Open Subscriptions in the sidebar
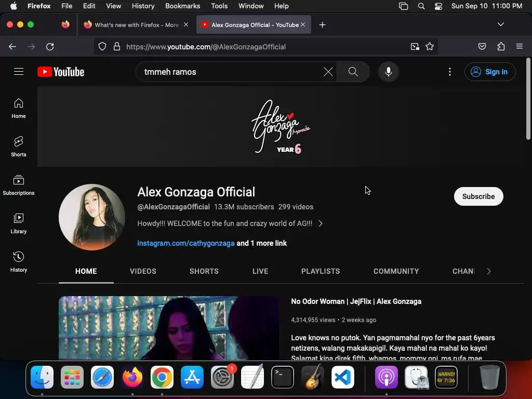Image resolution: width=532 pixels, height=399 pixels. click(x=19, y=185)
